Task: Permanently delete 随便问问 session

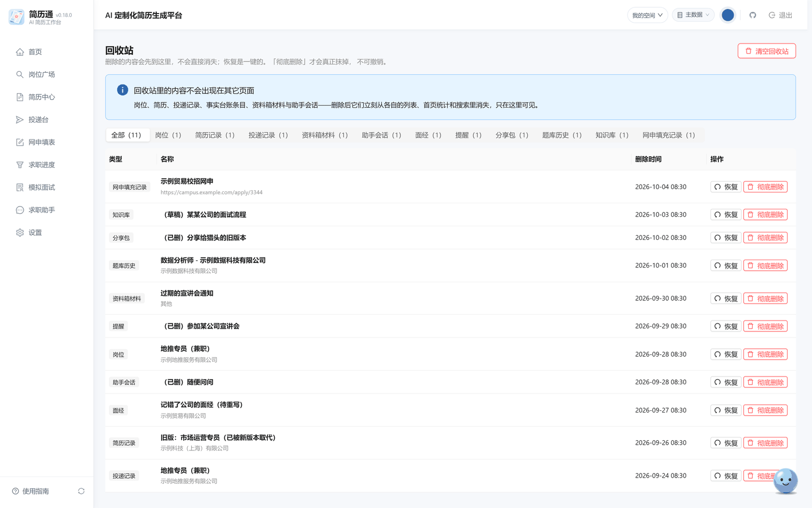Action: [x=765, y=382]
